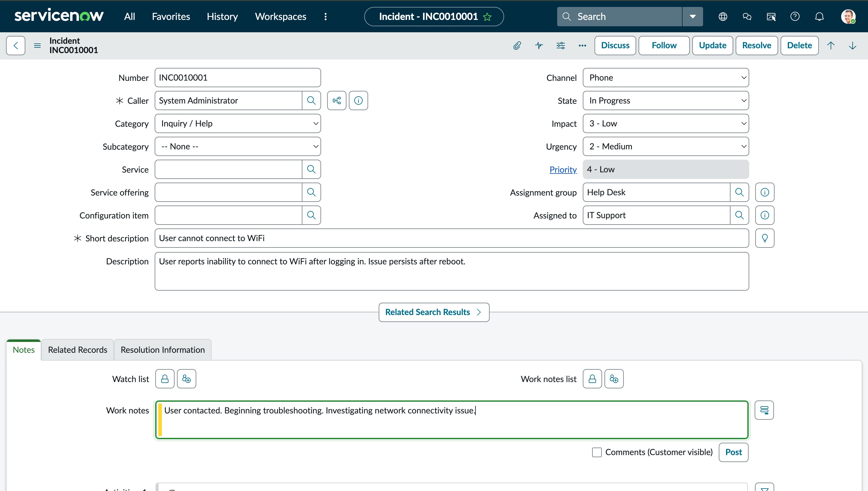The image size is (868, 491).
Task: Open the Urgency dropdown
Action: point(665,146)
